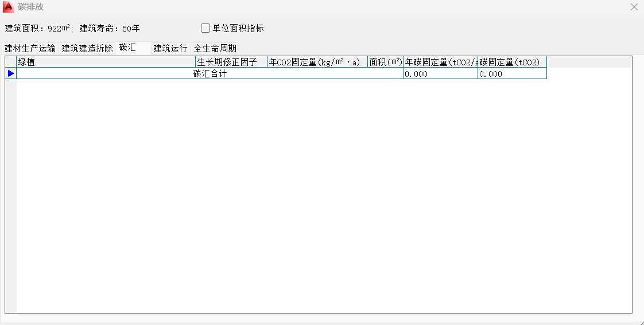Viewport: 644px width, 325px height.
Task: Click the 面积(m²) column header
Action: (385, 62)
